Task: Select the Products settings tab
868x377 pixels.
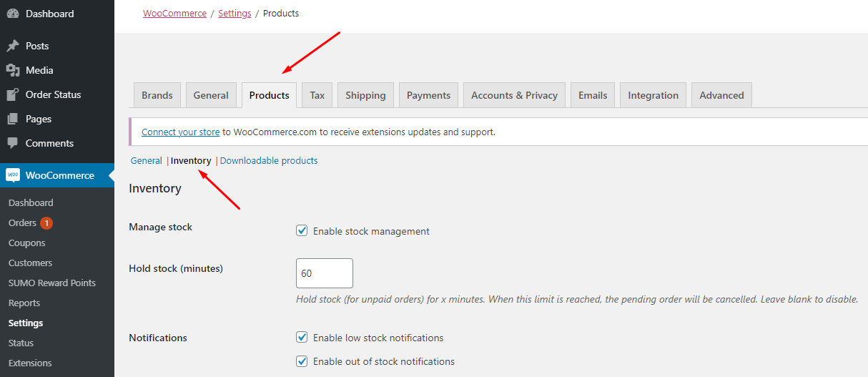Action: click(270, 95)
